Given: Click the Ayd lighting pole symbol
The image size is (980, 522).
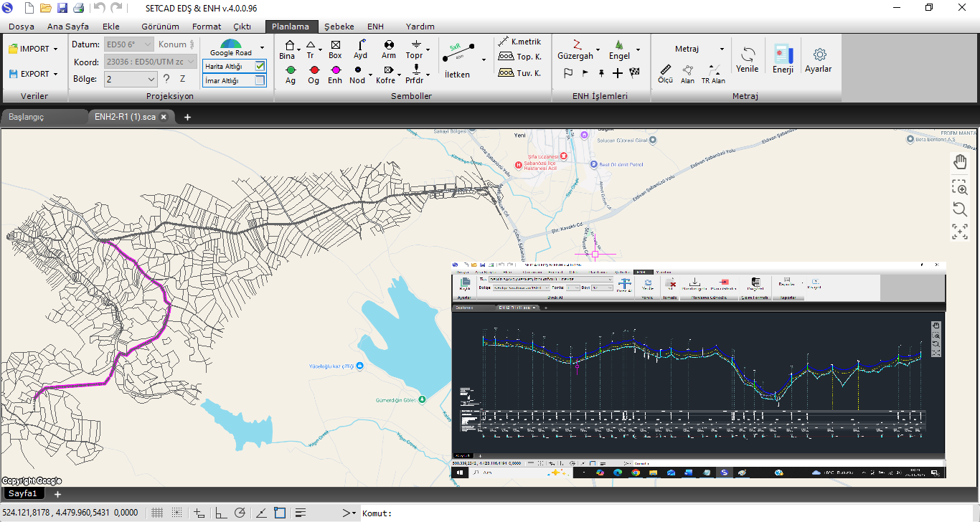Looking at the screenshot, I should pyautogui.click(x=360, y=49).
